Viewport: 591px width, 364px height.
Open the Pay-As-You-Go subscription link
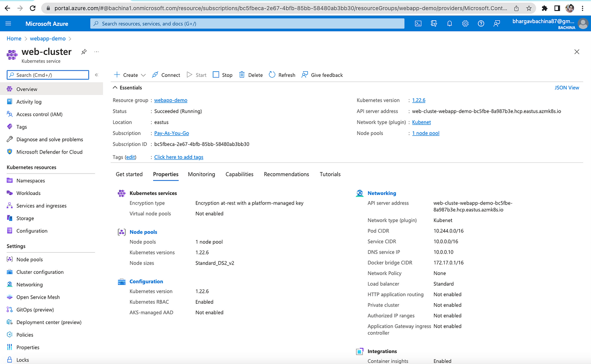pyautogui.click(x=171, y=133)
